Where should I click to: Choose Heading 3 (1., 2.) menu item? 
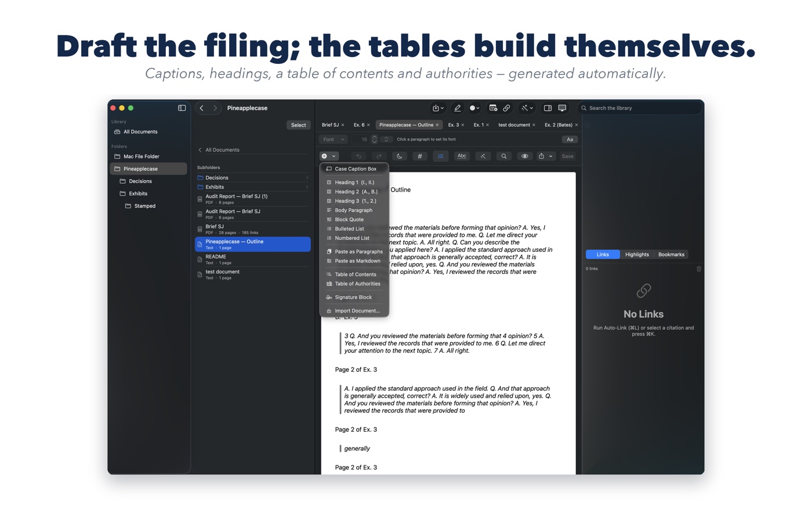tap(354, 201)
